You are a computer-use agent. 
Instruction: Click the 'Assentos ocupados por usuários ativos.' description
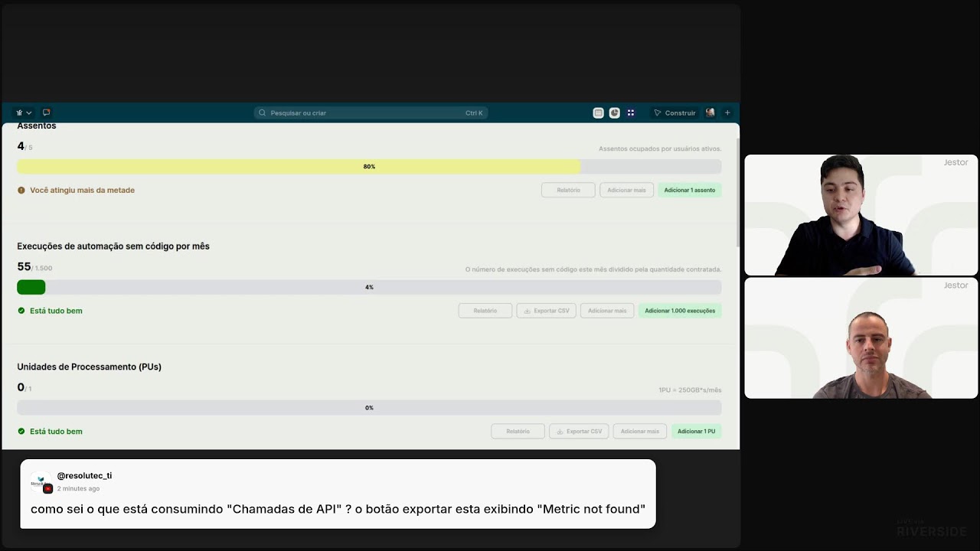[x=660, y=148]
